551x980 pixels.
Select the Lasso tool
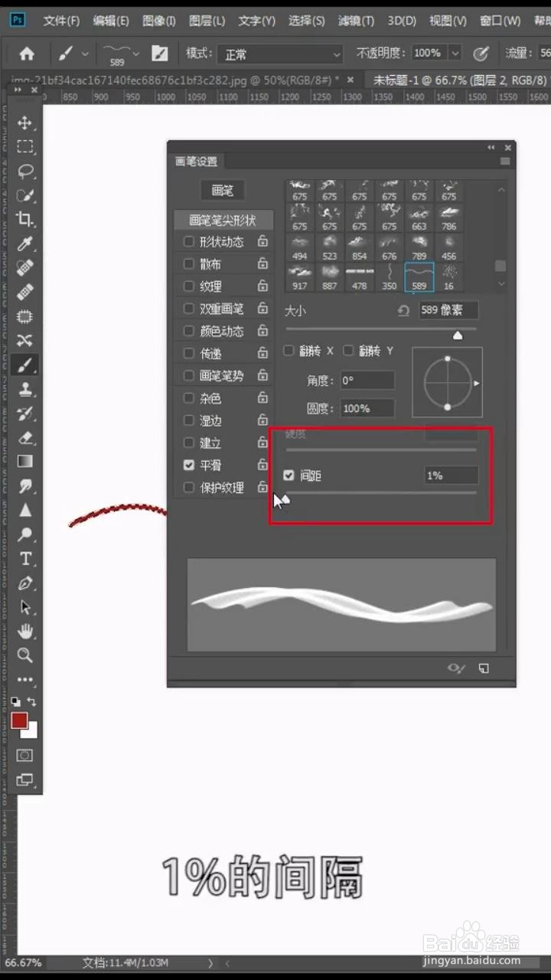pyautogui.click(x=25, y=171)
